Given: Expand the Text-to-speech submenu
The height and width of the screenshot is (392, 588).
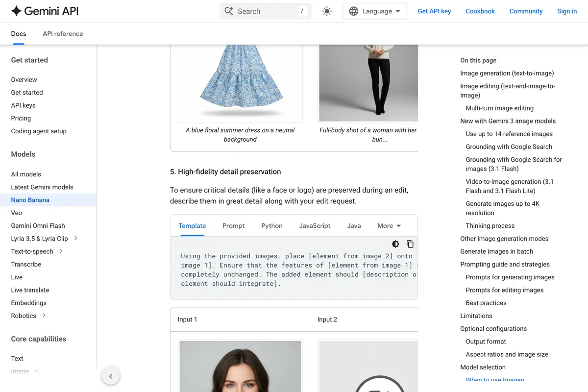Looking at the screenshot, I should tap(61, 251).
